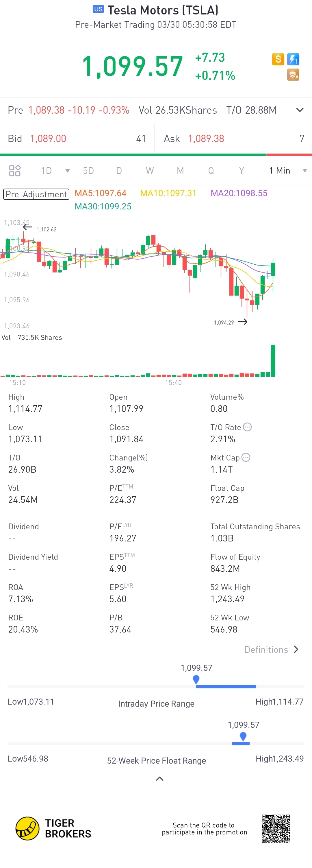Click the Mkt Cap info icon
The width and height of the screenshot is (312, 868).
point(246,457)
